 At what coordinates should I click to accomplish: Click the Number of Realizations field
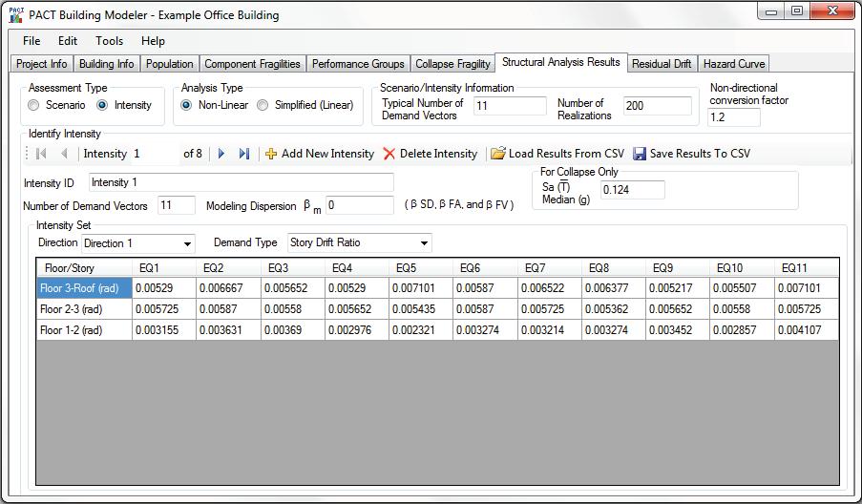[x=657, y=106]
